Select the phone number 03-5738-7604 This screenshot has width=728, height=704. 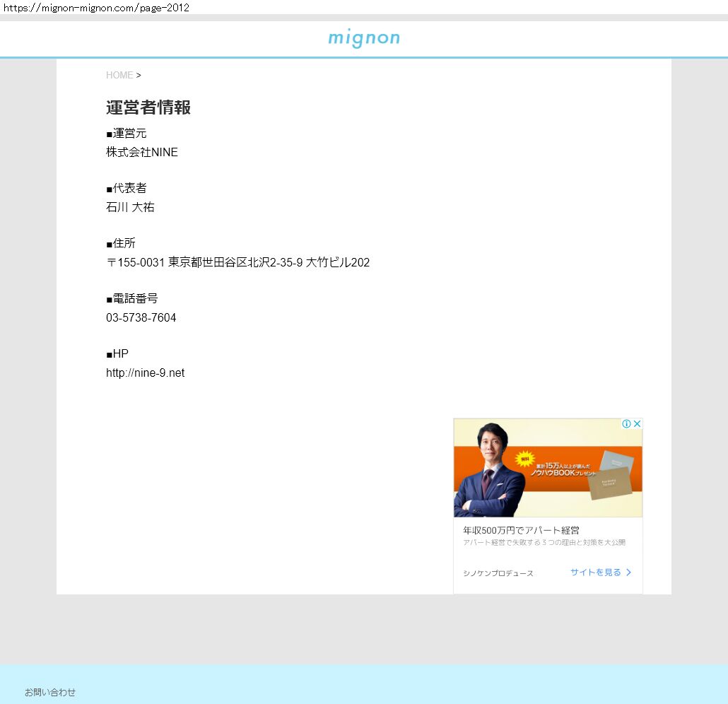pyautogui.click(x=141, y=317)
